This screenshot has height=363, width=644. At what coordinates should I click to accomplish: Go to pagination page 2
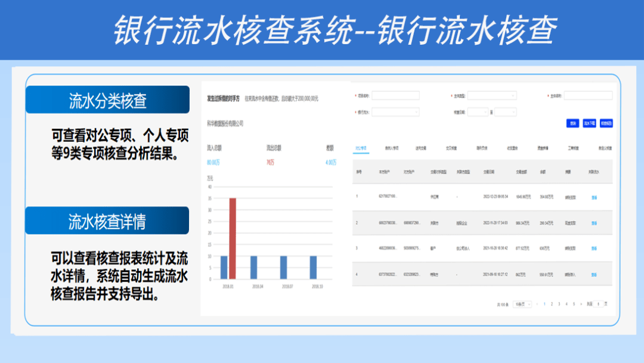point(552,304)
